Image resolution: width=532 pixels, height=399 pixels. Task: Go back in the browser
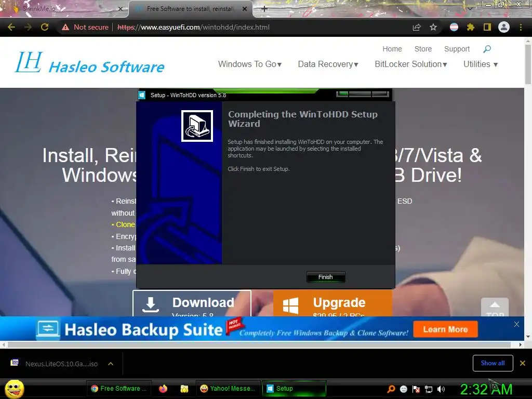point(11,27)
